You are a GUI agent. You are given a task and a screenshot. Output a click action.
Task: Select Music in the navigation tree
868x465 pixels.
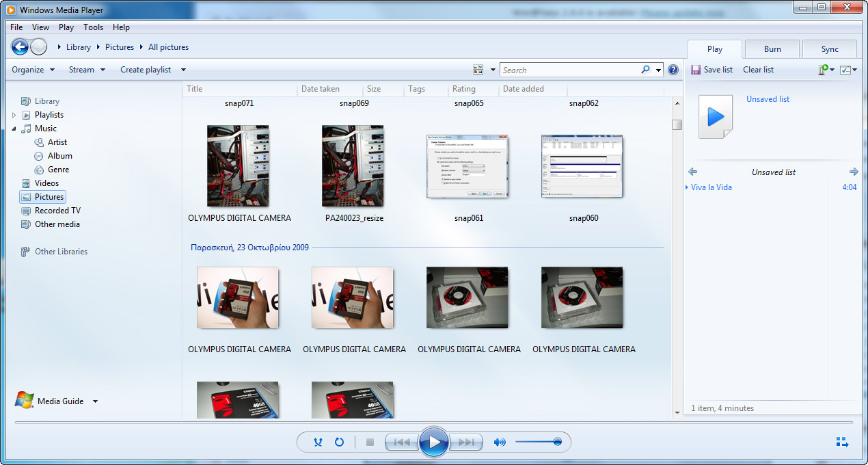(x=46, y=129)
